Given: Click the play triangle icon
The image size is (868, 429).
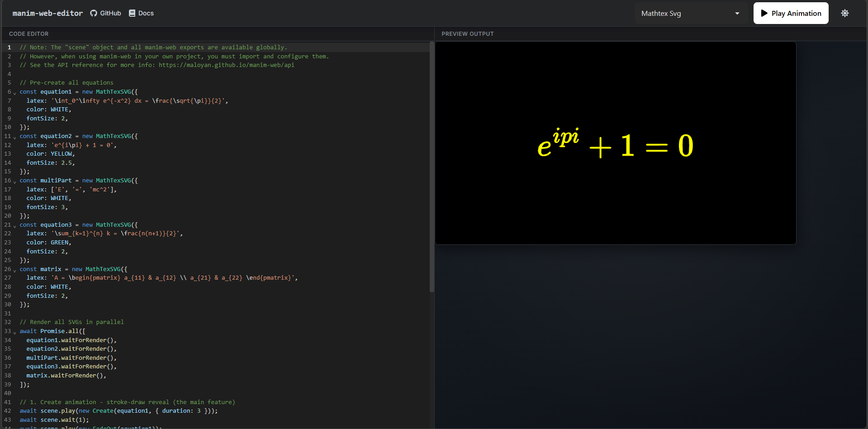Looking at the screenshot, I should click(764, 13).
